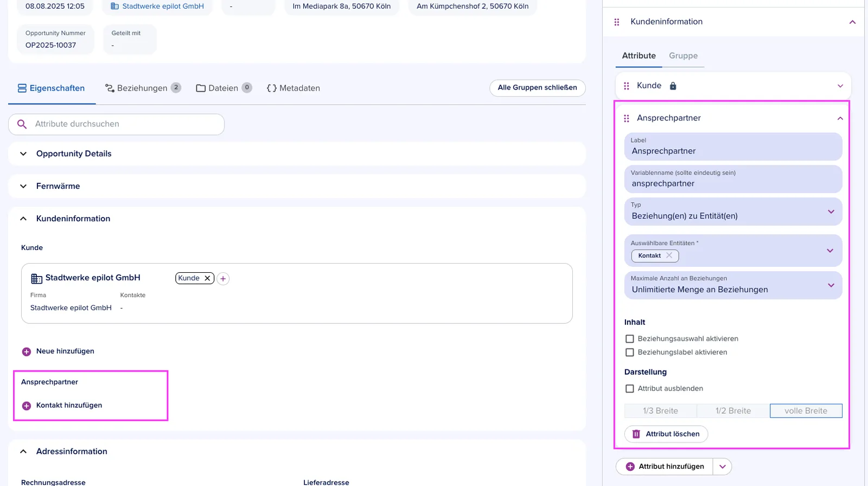Switch to Gruppe tab in side panel
Image resolution: width=868 pixels, height=486 pixels.
coord(683,56)
